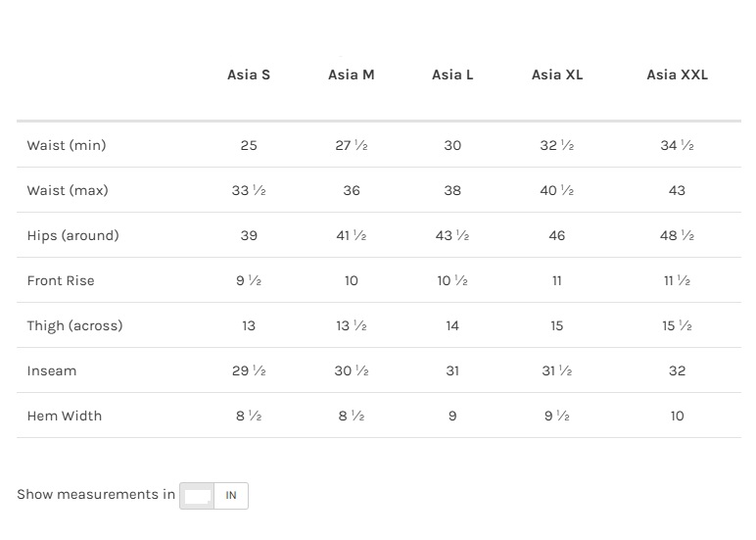This screenshot has width=756, height=540.
Task: Click the Asia XL column header
Action: (x=557, y=74)
